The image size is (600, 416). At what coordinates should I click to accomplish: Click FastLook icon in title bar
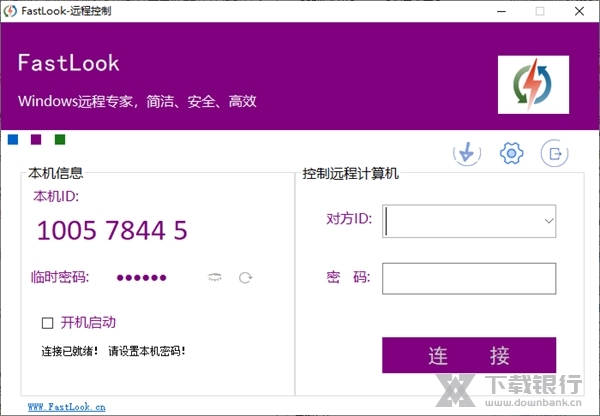(10, 11)
